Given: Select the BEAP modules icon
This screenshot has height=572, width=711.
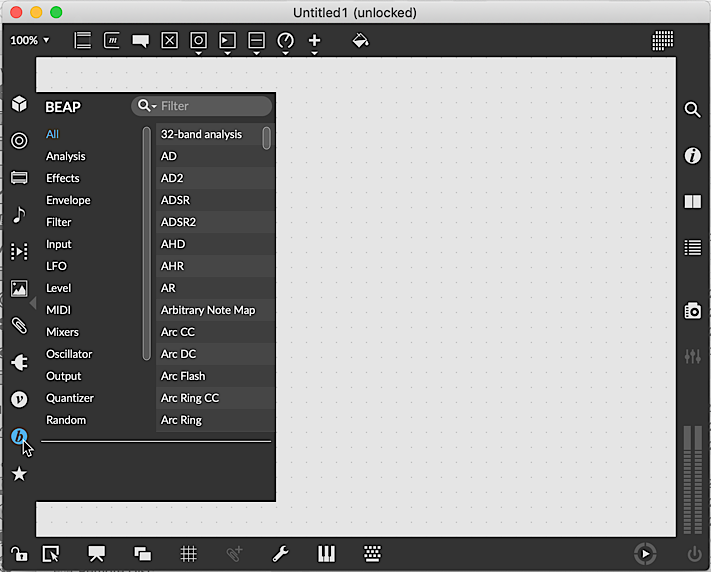Looking at the screenshot, I should coord(19,436).
